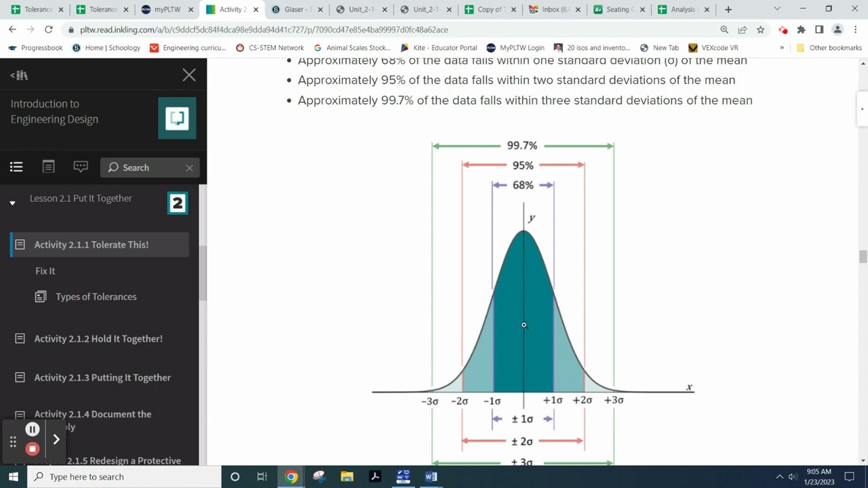Screen dimensions: 868x488
Task: Open Activity 2.1.3 Putting It Together
Action: pos(102,378)
